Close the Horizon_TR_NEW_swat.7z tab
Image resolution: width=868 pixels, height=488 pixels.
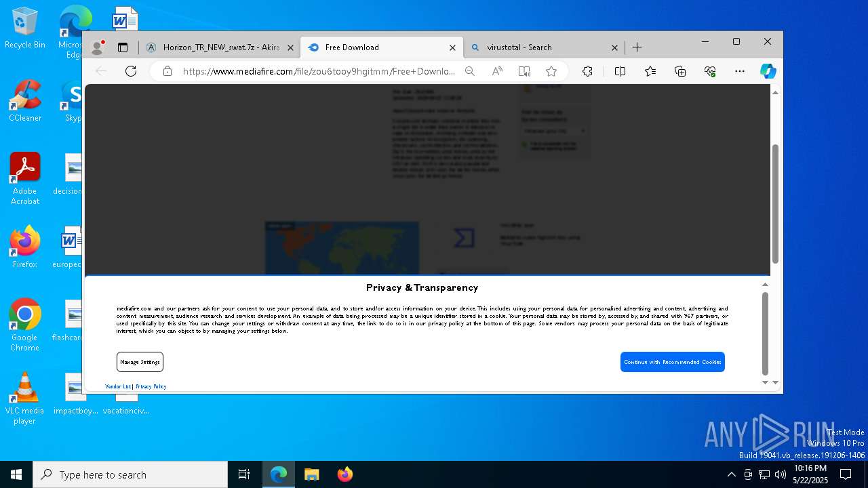[x=290, y=47]
